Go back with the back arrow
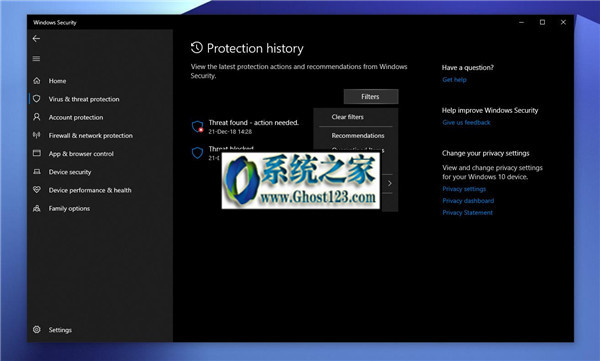This screenshot has width=600, height=361. point(36,39)
